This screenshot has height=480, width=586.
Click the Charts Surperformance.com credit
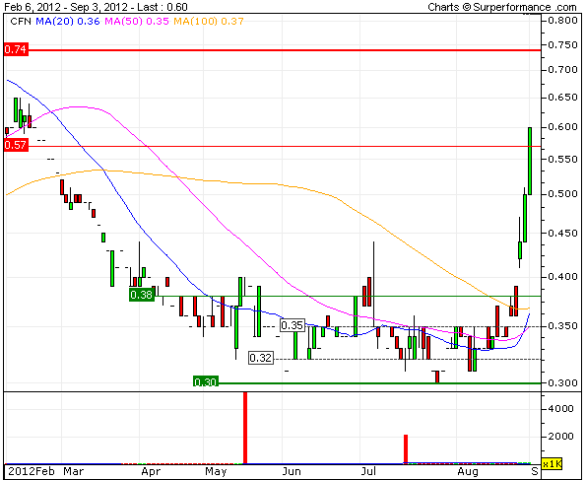coord(502,7)
